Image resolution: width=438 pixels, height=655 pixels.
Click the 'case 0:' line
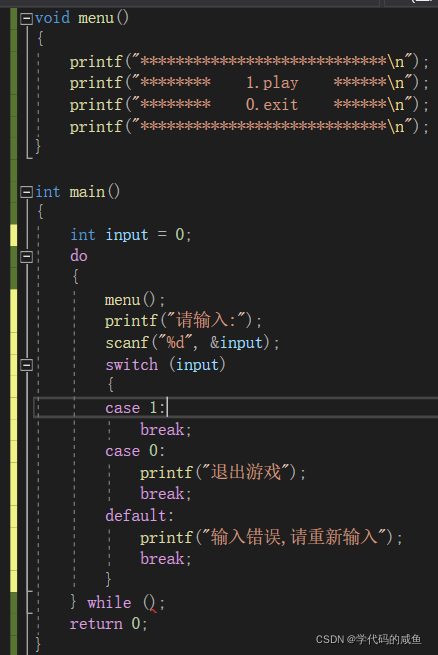[x=135, y=451]
